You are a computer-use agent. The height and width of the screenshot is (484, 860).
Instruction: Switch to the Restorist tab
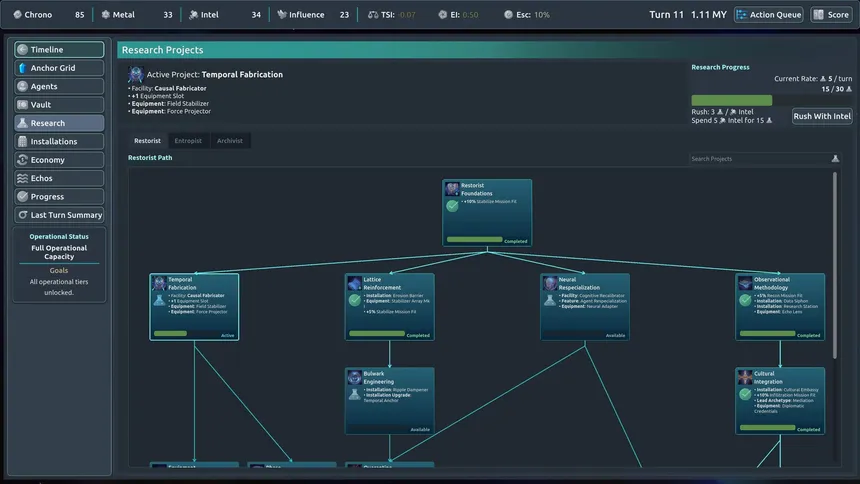point(148,141)
